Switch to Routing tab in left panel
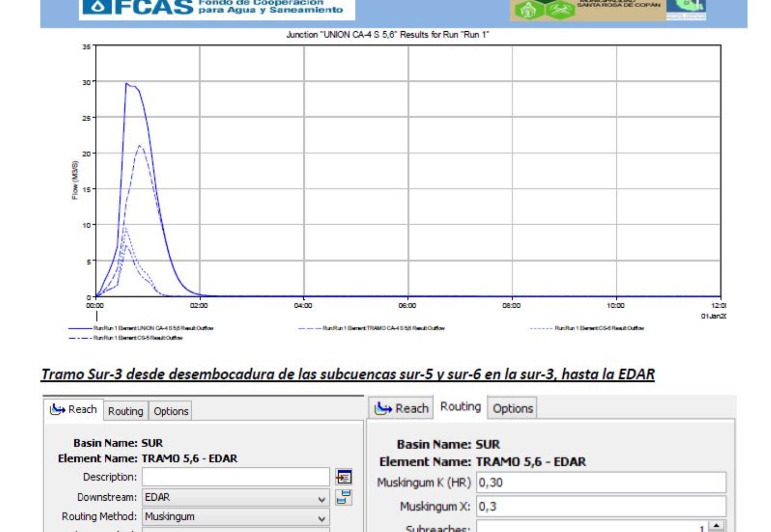This screenshot has width=771, height=532. click(x=125, y=411)
